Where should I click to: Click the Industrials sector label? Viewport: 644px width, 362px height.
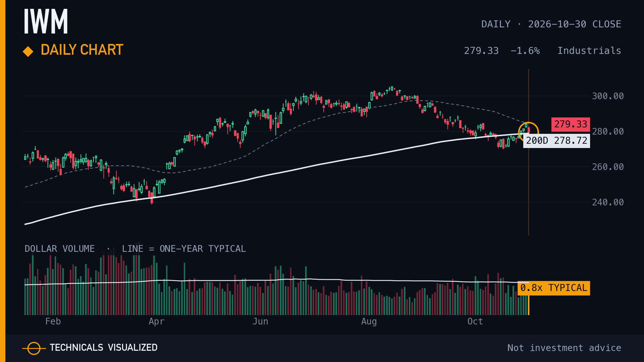click(x=589, y=51)
